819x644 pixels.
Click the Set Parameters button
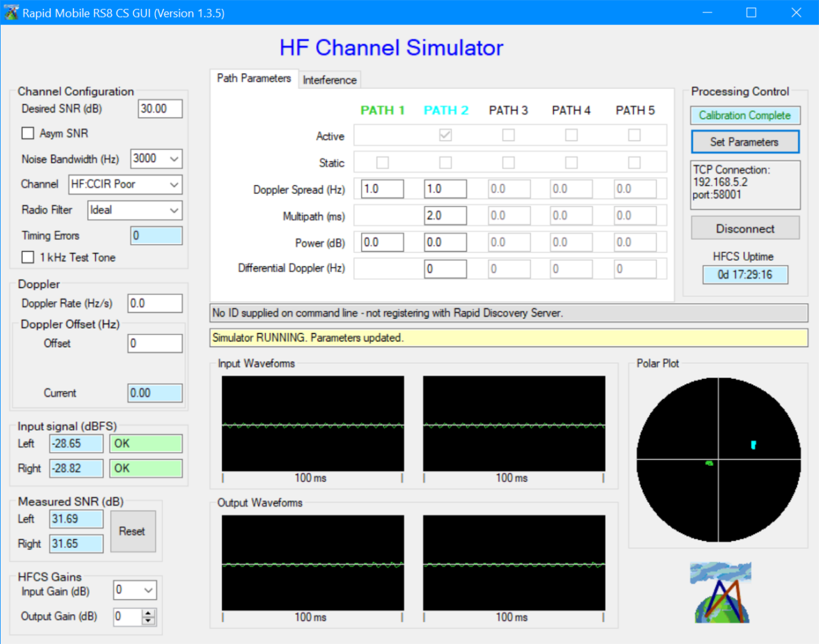745,142
